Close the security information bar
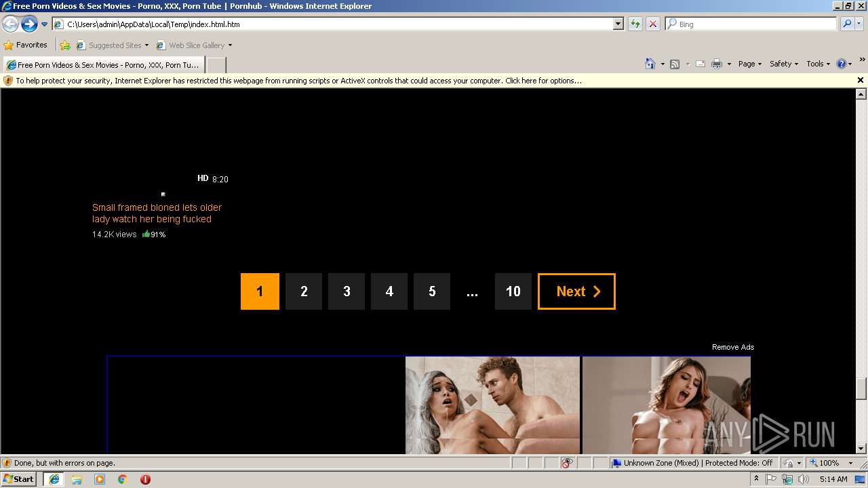 (861, 80)
